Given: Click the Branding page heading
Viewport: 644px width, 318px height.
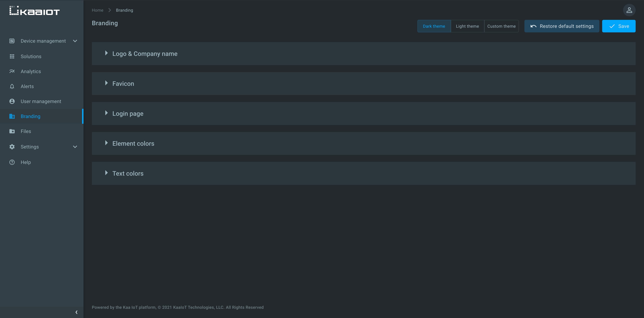Looking at the screenshot, I should [x=105, y=23].
